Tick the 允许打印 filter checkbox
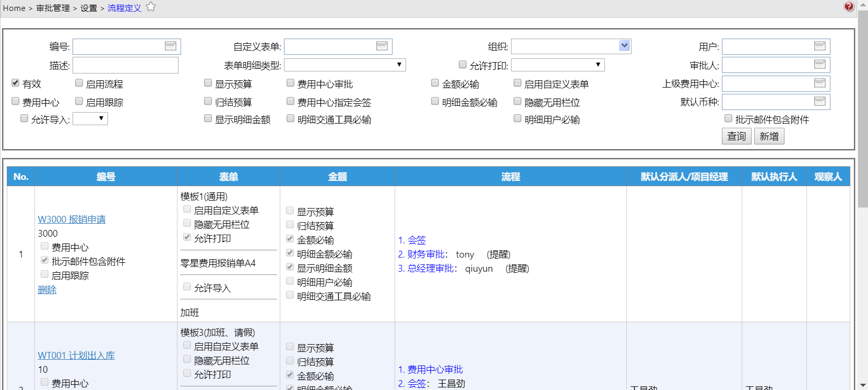The image size is (868, 390). (463, 65)
